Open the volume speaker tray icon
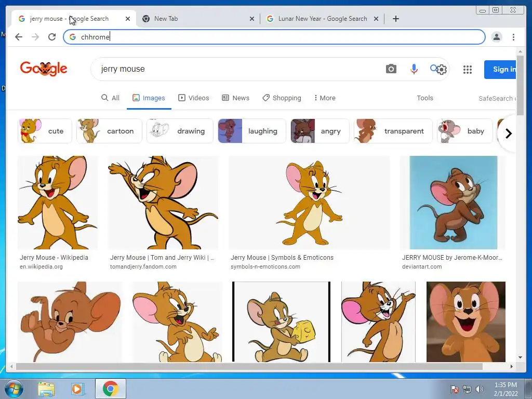The height and width of the screenshot is (399, 532). [x=480, y=389]
